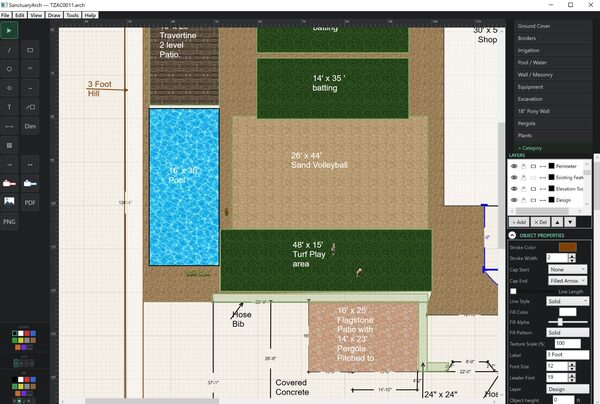
Task: Select the callout label tool
Action: point(30,107)
